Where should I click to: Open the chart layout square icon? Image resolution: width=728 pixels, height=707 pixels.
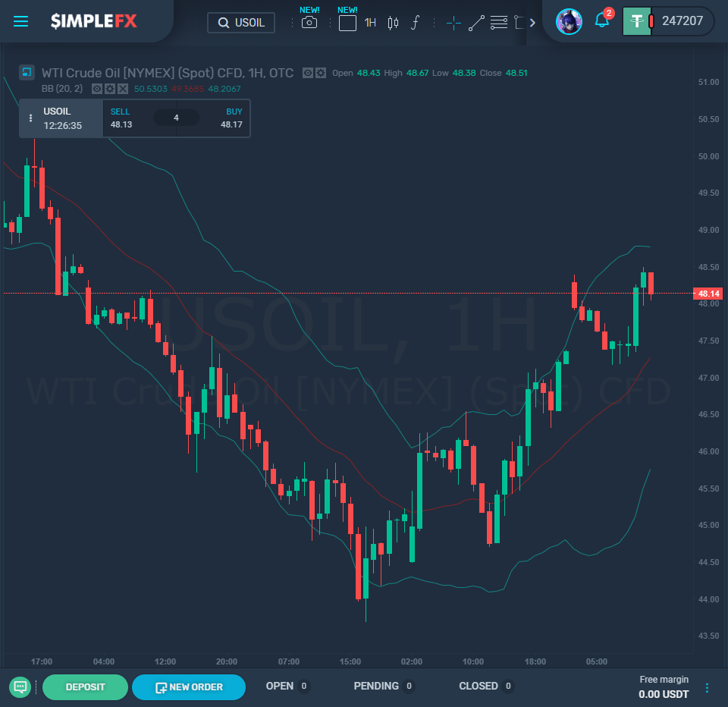coord(347,23)
